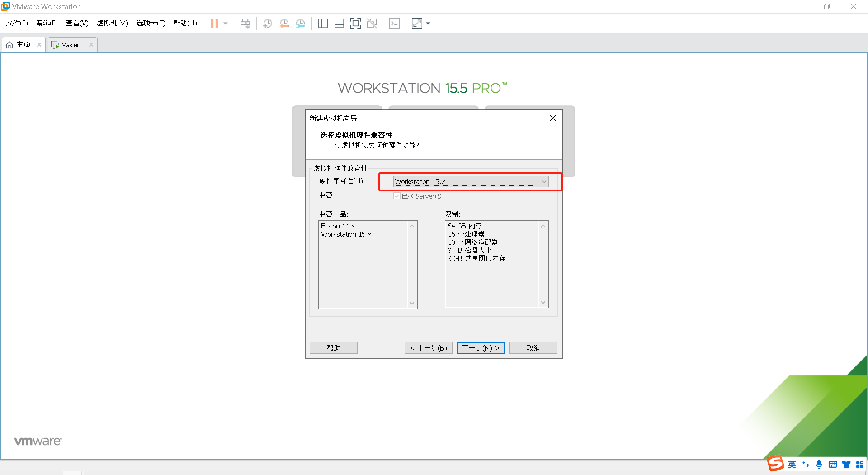
Task: Open the soft keyboard icon in IME bar
Action: (833, 465)
